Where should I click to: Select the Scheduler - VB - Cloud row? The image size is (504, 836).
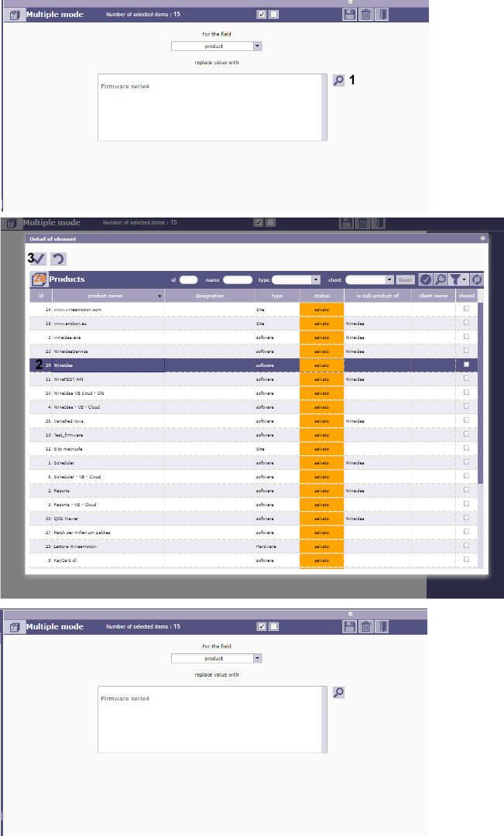click(x=253, y=477)
